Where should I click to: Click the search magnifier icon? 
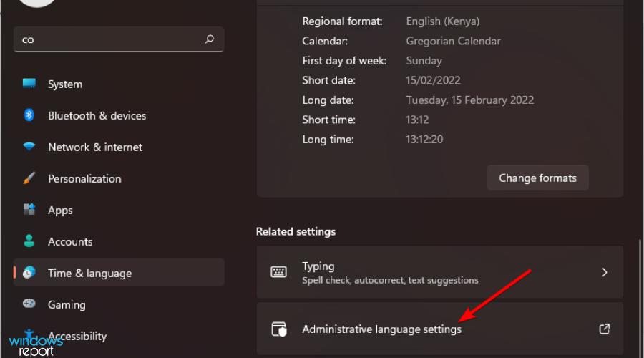(210, 39)
